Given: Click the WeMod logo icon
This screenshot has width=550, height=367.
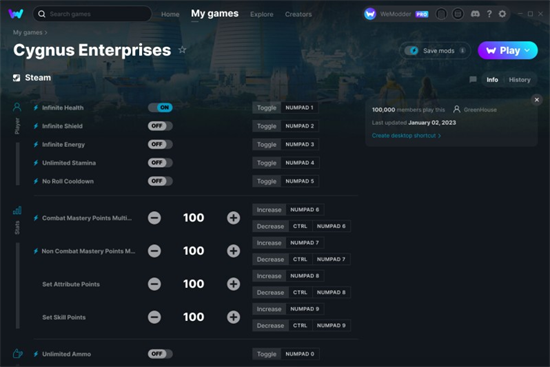Looking at the screenshot, I should tap(16, 14).
